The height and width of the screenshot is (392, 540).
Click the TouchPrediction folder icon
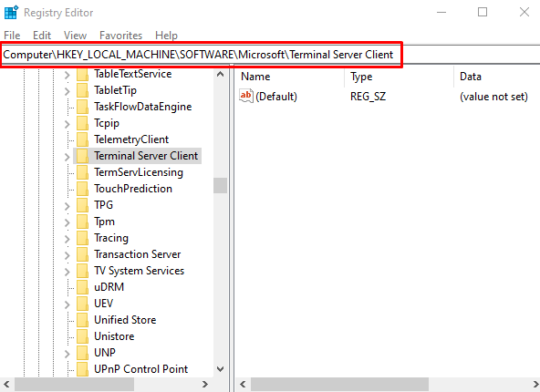83,189
